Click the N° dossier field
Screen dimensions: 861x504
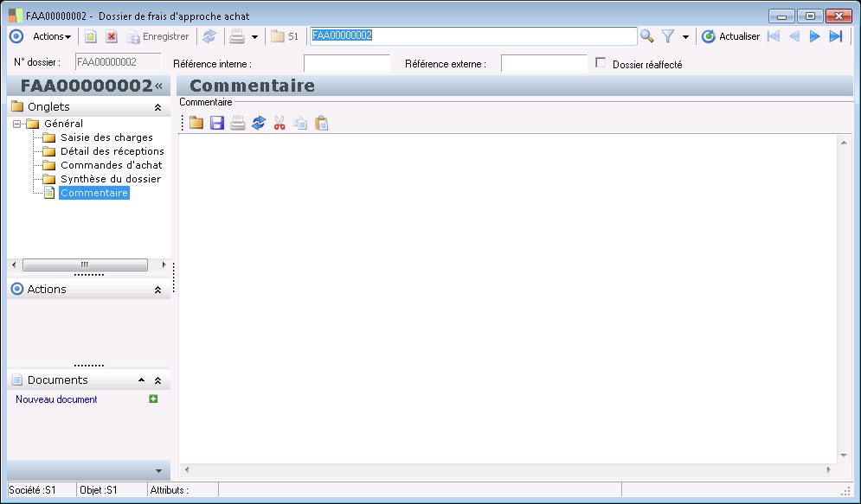pyautogui.click(x=118, y=62)
